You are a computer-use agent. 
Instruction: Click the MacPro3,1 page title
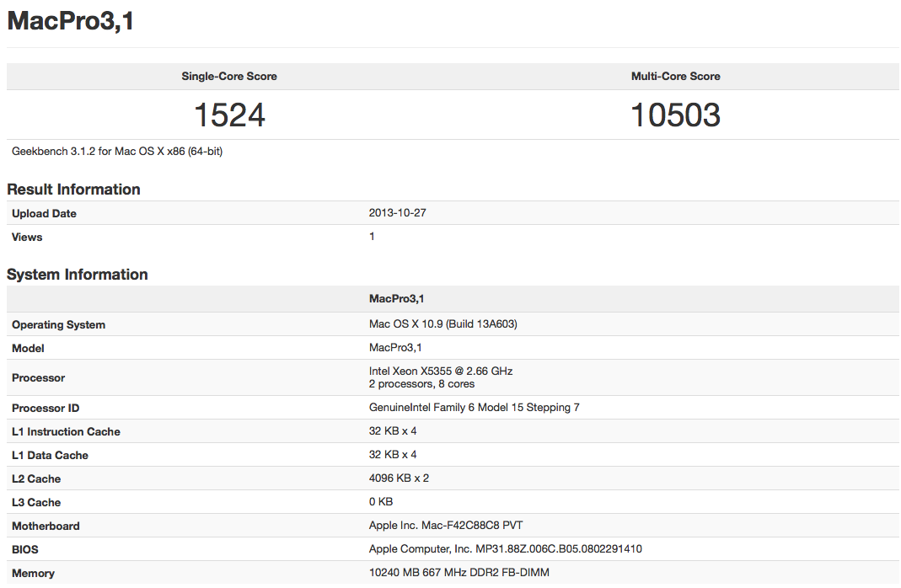point(71,21)
